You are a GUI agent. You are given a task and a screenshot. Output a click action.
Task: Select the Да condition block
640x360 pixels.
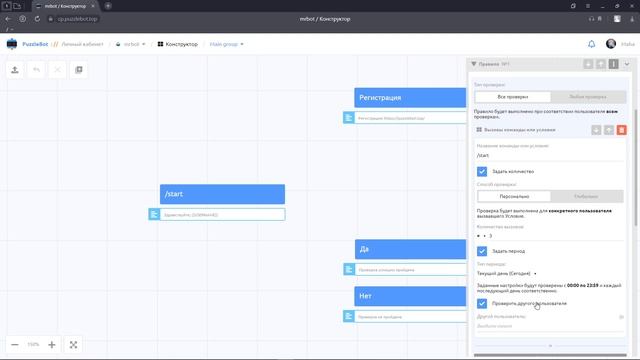[x=410, y=249]
